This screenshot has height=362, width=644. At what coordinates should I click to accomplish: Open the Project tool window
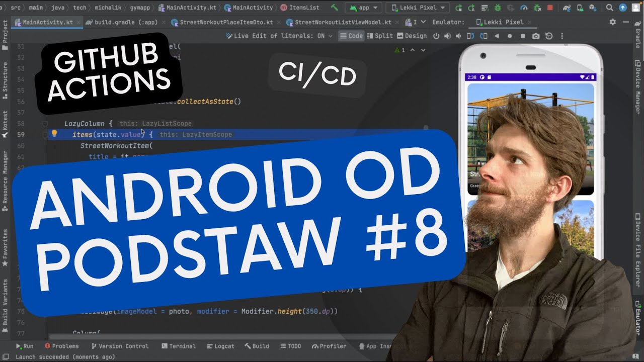point(5,35)
